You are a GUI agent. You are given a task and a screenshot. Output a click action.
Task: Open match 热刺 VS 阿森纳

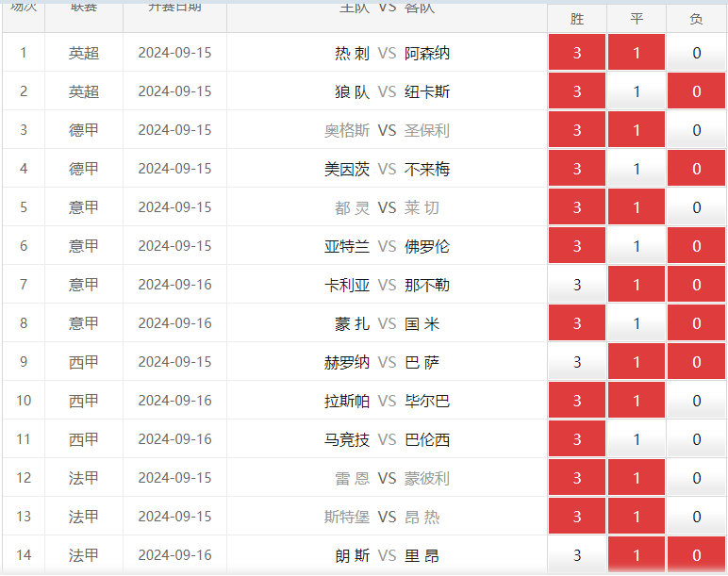tap(392, 53)
